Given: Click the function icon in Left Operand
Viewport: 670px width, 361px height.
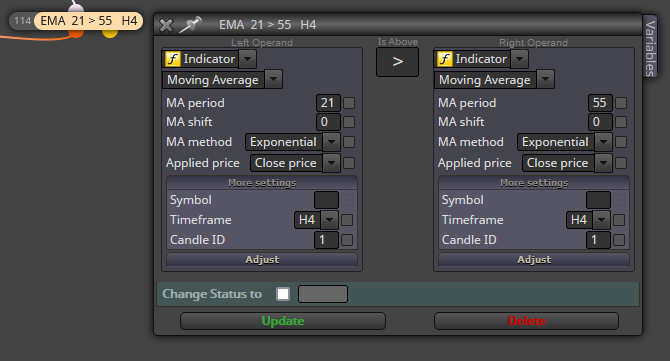Looking at the screenshot, I should [x=173, y=59].
